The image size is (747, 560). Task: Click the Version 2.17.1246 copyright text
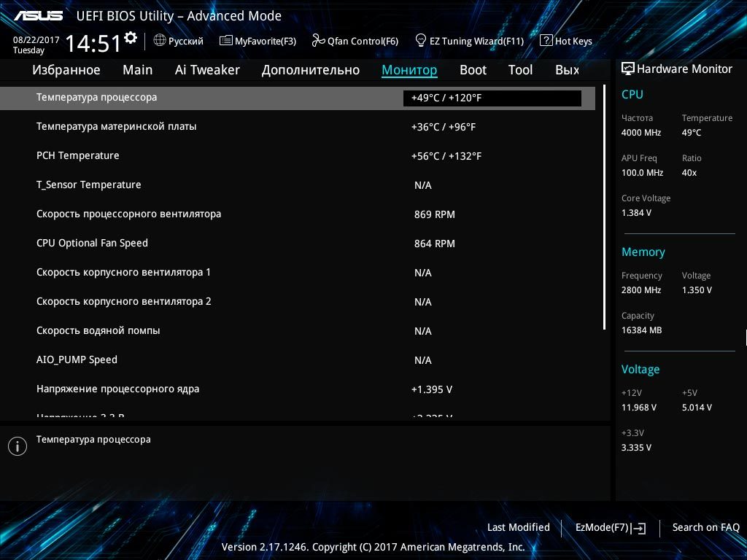373,547
